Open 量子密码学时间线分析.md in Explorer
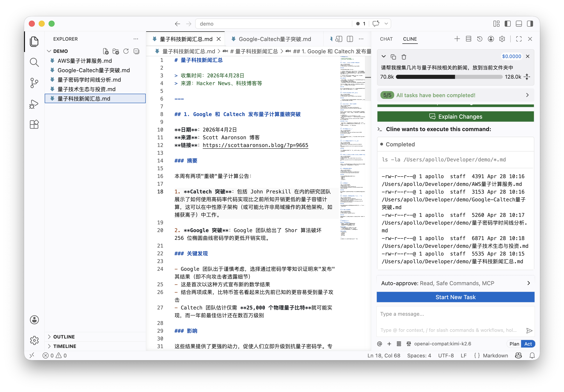This screenshot has width=564, height=392. coord(95,80)
